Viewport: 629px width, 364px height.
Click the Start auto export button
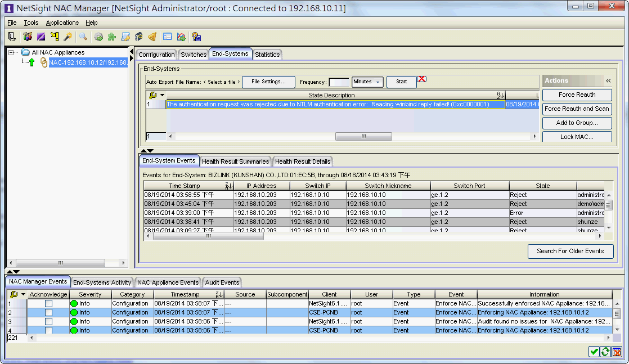[x=402, y=82]
